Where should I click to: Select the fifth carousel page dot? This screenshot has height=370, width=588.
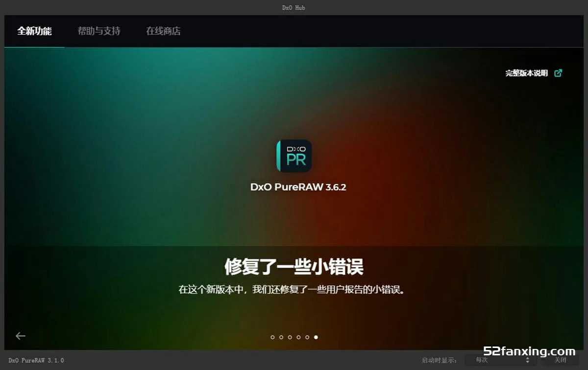tap(307, 337)
